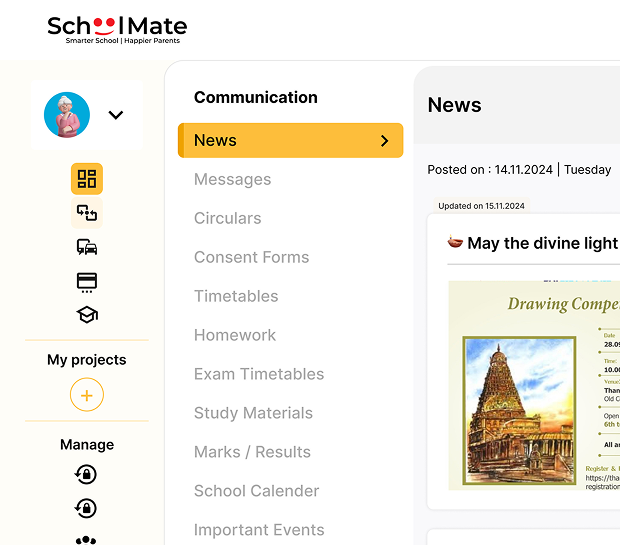The height and width of the screenshot is (545, 620).
Task: Click the 'Updated on 15.11.2024' tag
Action: (x=482, y=206)
